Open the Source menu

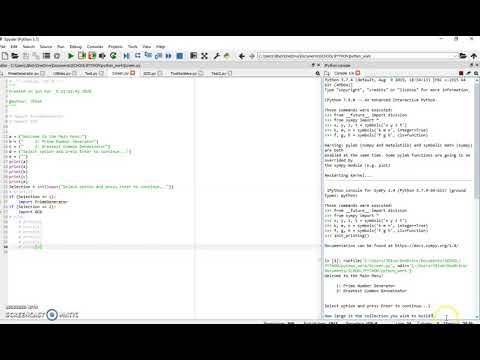[x=46, y=47]
